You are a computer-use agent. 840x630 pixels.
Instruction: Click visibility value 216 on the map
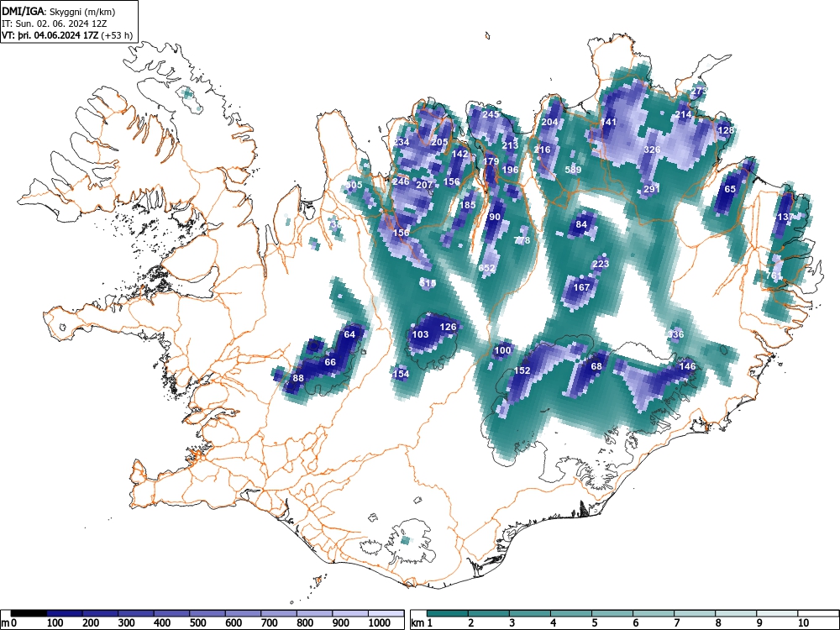(542, 150)
